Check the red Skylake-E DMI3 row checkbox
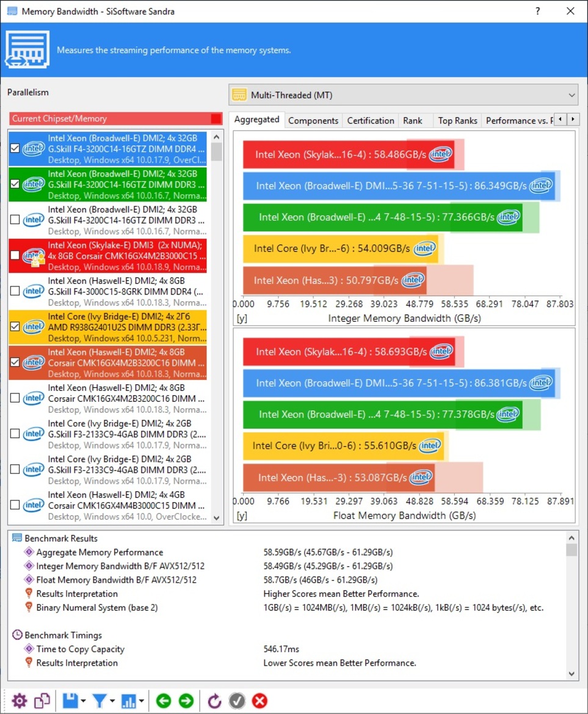 point(15,255)
